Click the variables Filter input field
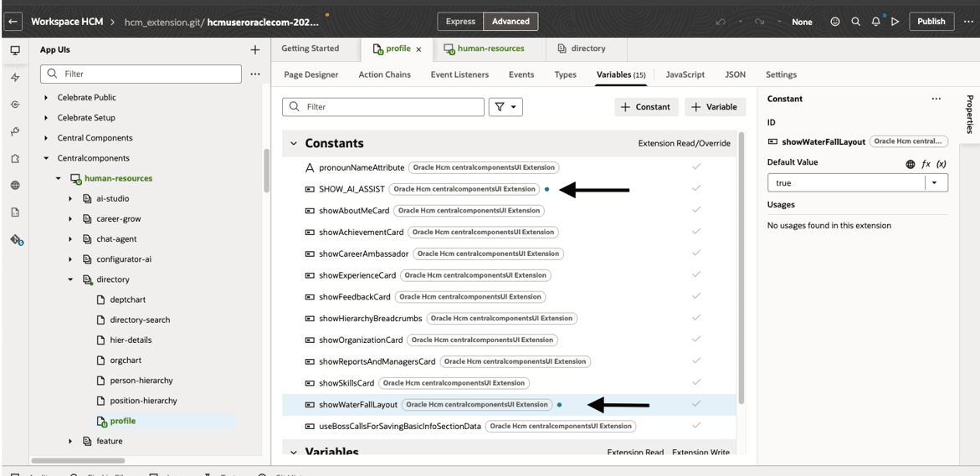The image size is (980, 476). click(383, 107)
